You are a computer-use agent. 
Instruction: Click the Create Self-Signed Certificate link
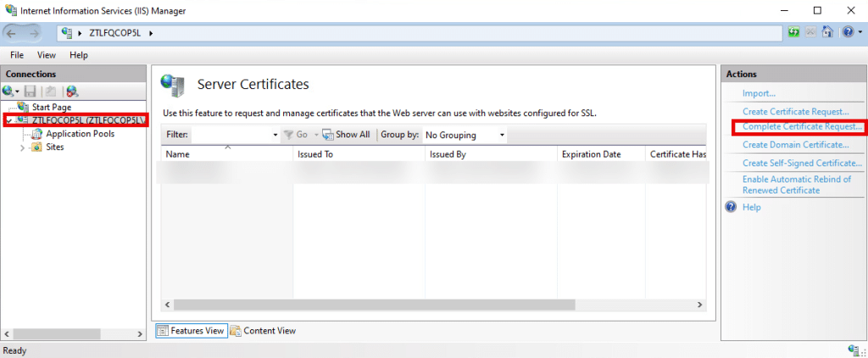[801, 163]
